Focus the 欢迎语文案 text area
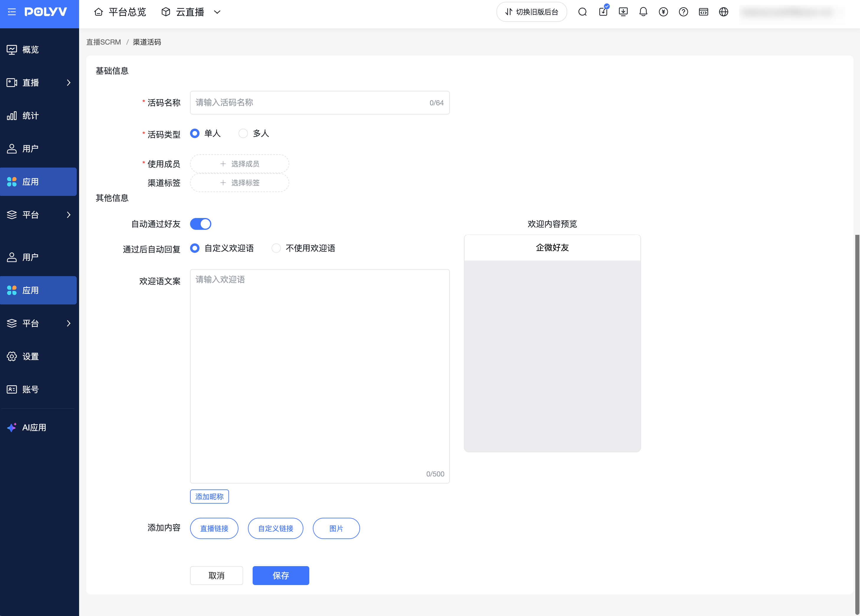This screenshot has width=860, height=616. [320, 376]
